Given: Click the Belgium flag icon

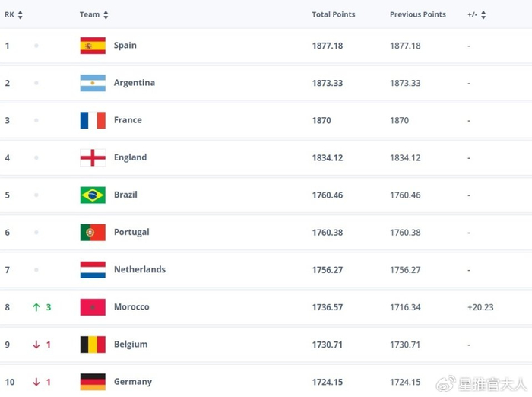Looking at the screenshot, I should pos(93,345).
